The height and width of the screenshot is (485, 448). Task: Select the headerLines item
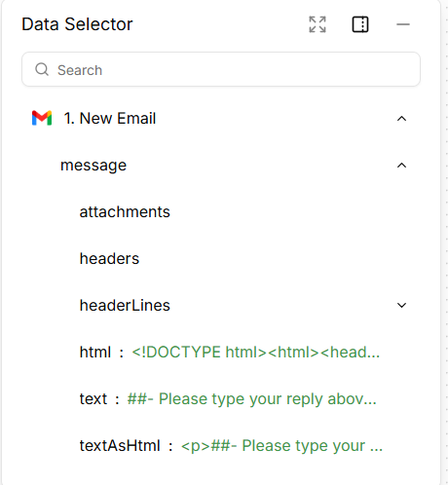(x=125, y=305)
